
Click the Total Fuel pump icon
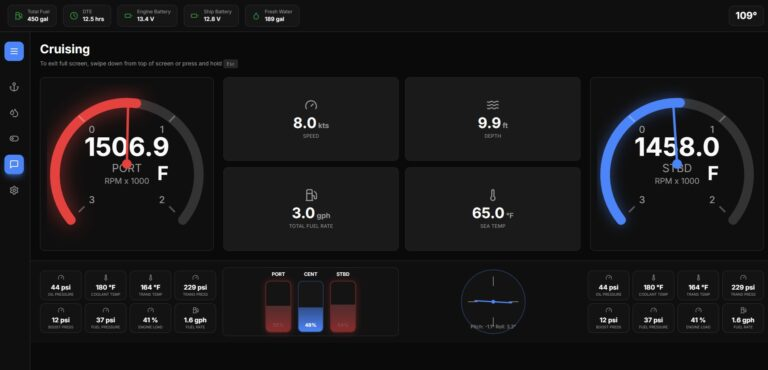click(x=19, y=16)
